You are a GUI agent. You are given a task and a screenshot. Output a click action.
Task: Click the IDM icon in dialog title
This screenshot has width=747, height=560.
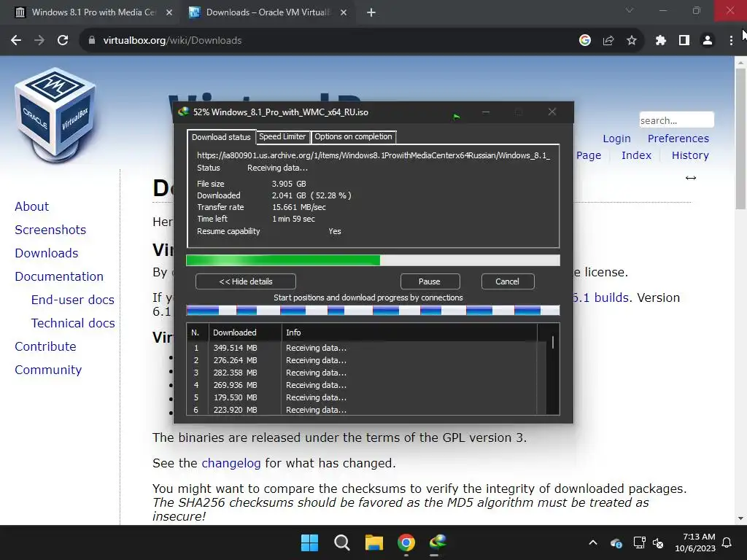(x=183, y=112)
